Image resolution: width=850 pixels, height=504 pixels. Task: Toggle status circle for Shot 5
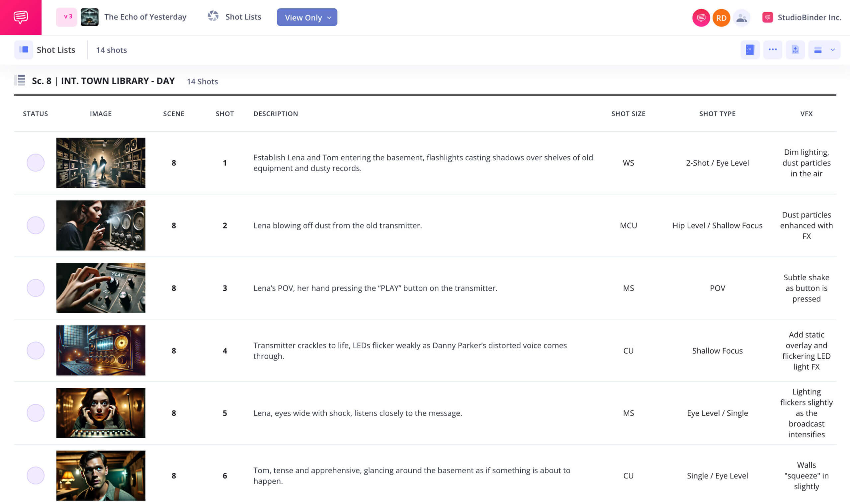pos(35,413)
